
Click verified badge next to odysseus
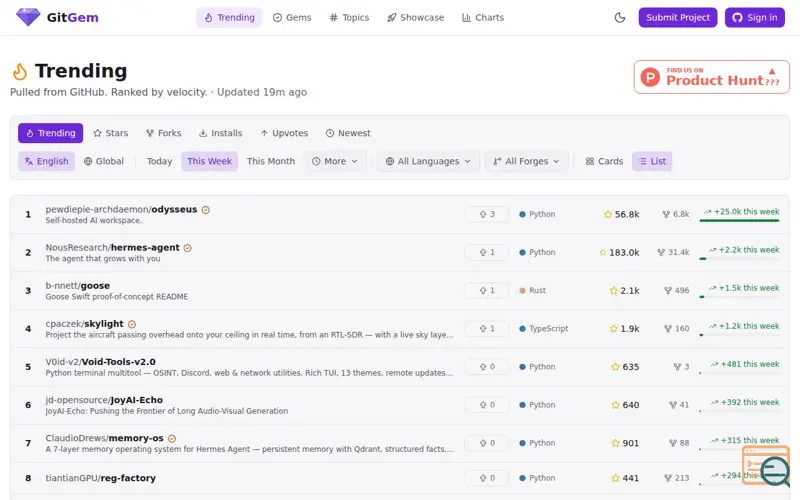click(206, 210)
